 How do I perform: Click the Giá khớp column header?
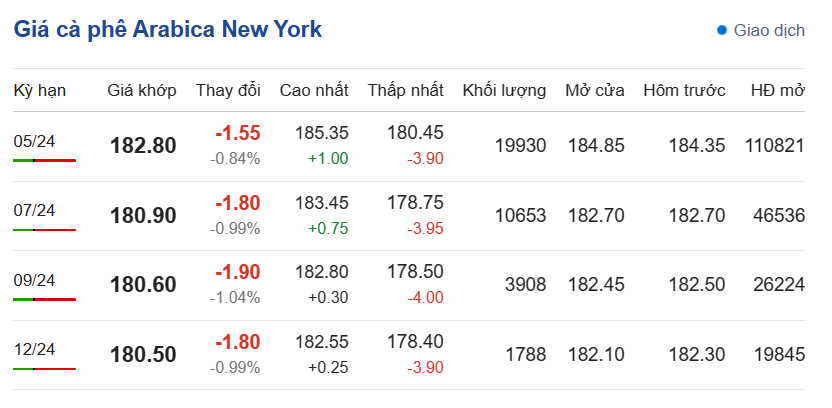[142, 90]
